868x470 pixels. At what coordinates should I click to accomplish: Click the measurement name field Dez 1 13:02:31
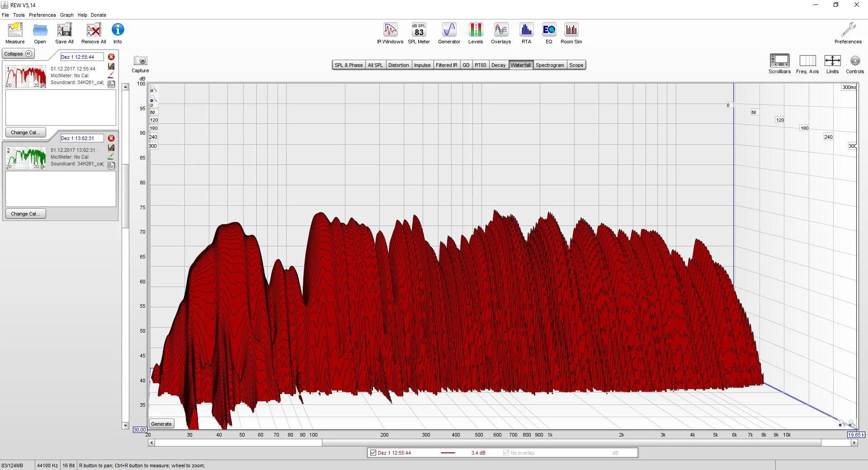[x=82, y=138]
